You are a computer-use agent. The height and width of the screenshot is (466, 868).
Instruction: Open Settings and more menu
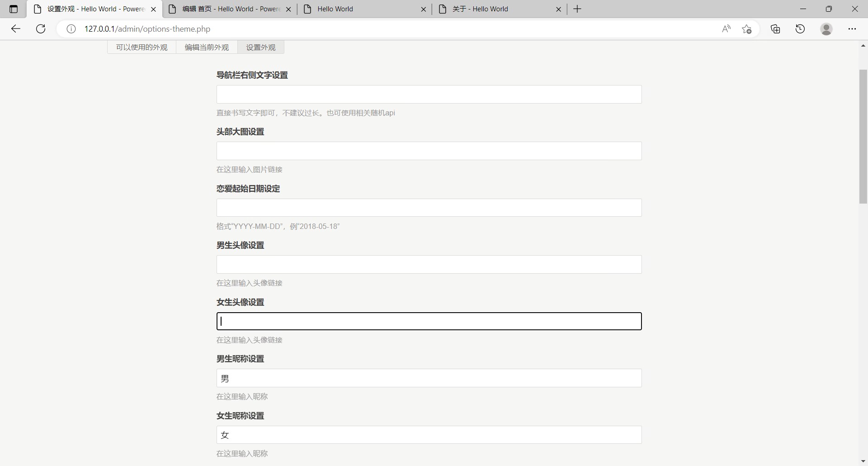coord(852,29)
